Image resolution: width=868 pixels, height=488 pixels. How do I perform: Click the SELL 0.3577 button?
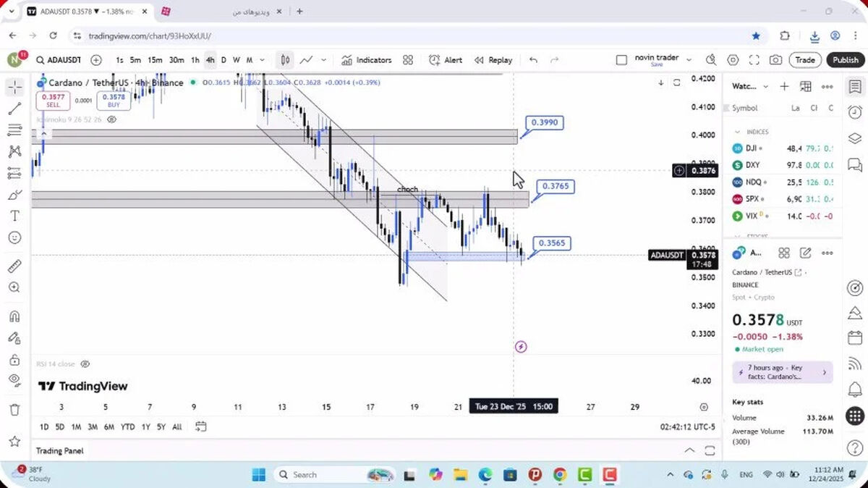point(53,100)
